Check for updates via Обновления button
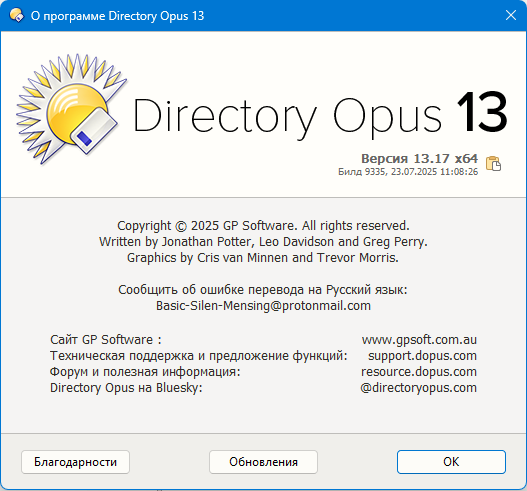 [x=263, y=462]
